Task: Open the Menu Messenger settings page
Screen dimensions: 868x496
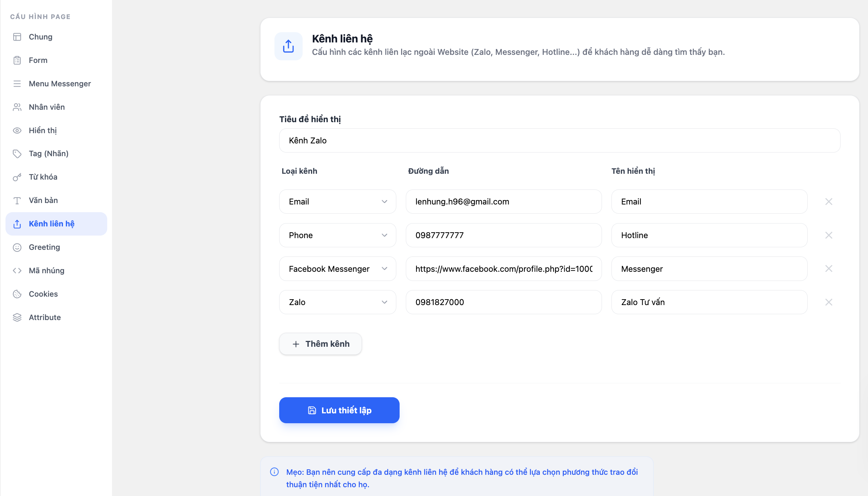Action: 60,84
